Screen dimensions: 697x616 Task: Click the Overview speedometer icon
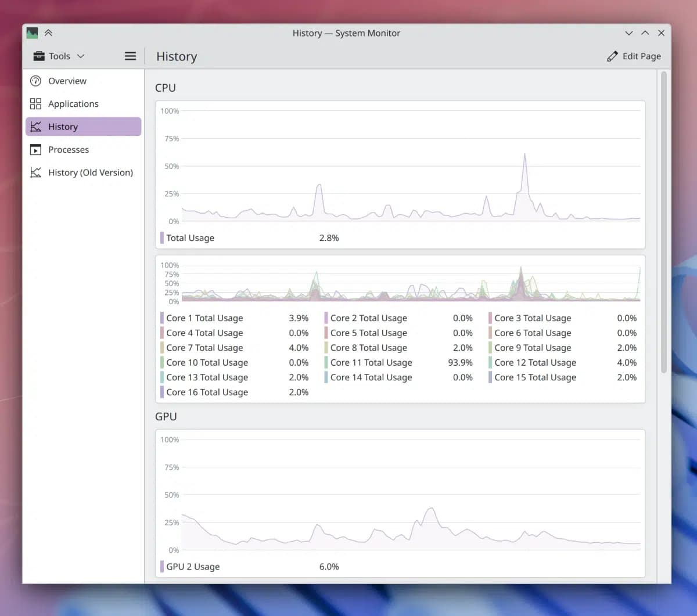tap(35, 81)
